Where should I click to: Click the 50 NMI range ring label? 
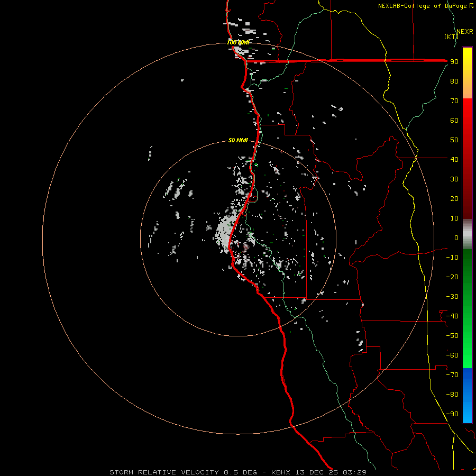(238, 140)
